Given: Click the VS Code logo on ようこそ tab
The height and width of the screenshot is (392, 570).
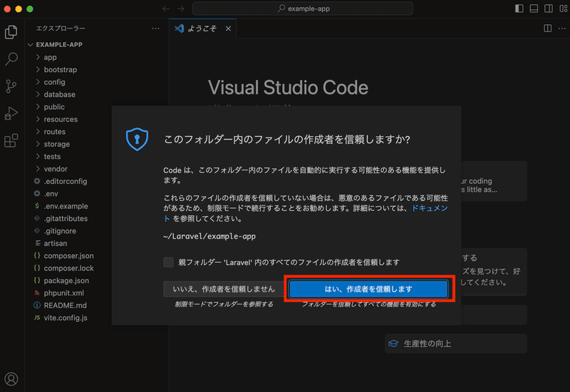Looking at the screenshot, I should [180, 29].
